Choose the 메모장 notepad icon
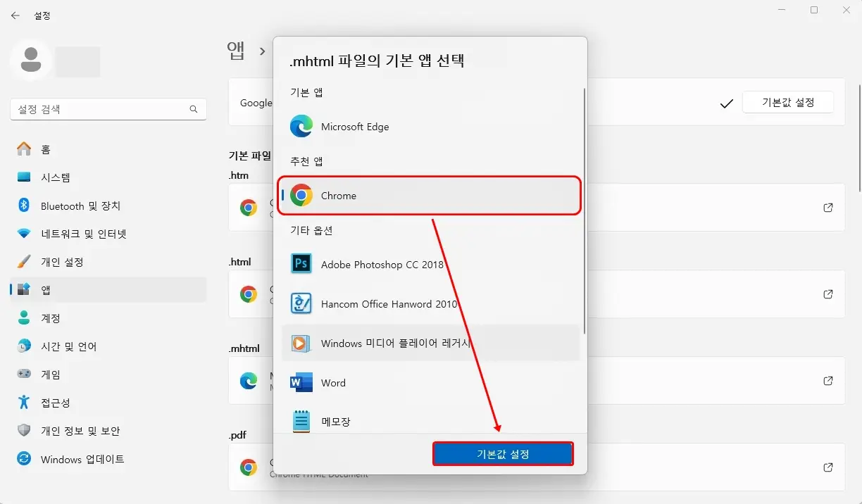This screenshot has width=862, height=504. click(x=301, y=421)
